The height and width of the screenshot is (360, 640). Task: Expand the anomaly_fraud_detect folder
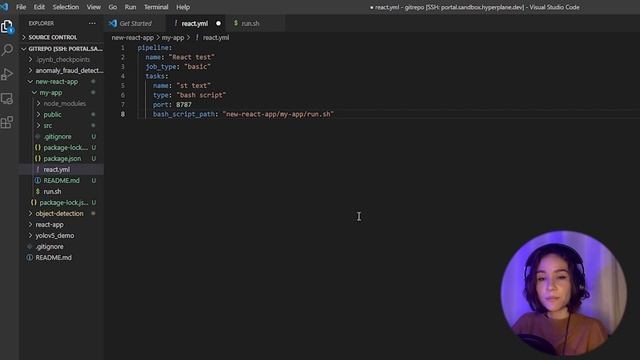[61, 71]
